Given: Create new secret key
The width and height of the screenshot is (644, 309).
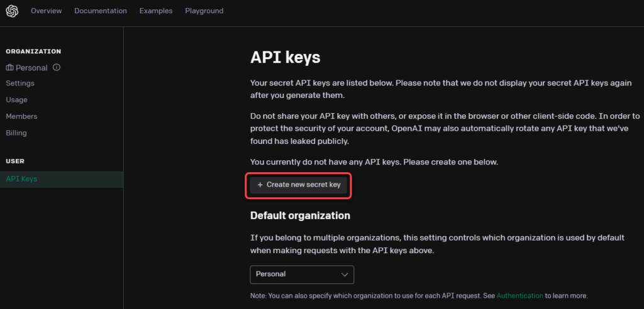Looking at the screenshot, I should click(299, 185).
